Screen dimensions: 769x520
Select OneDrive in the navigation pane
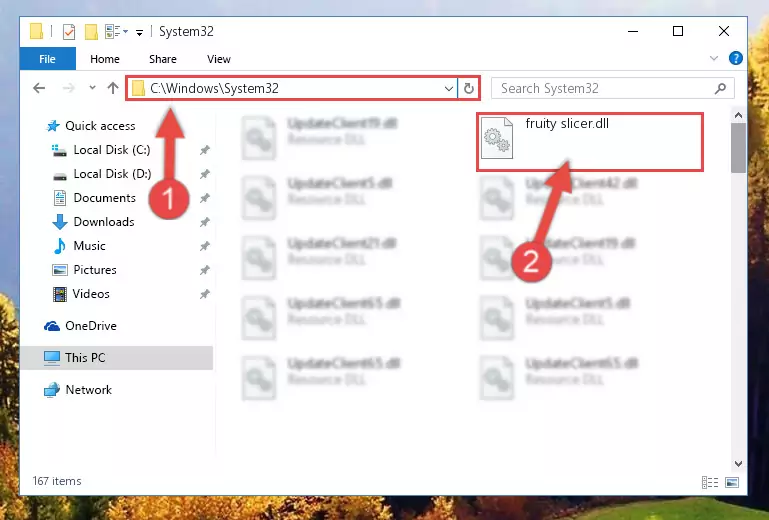[91, 326]
